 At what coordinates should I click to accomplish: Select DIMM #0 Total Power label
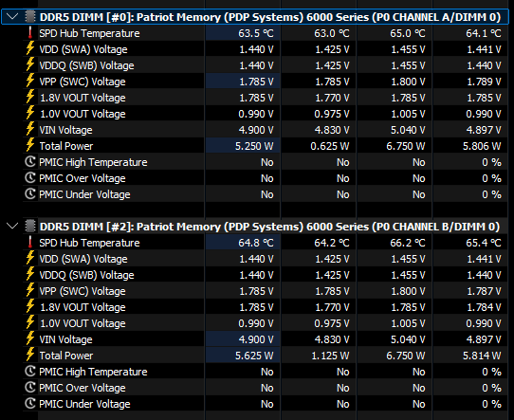[x=66, y=146]
